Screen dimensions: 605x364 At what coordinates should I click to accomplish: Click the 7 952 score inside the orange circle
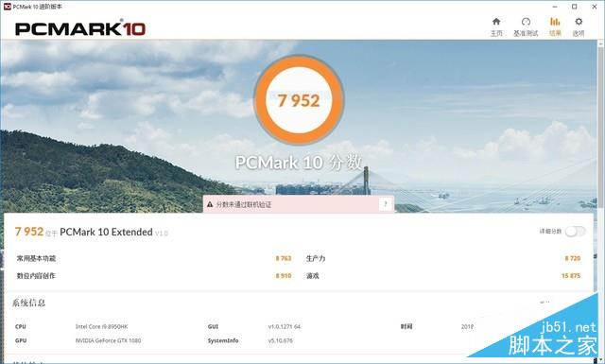point(299,101)
